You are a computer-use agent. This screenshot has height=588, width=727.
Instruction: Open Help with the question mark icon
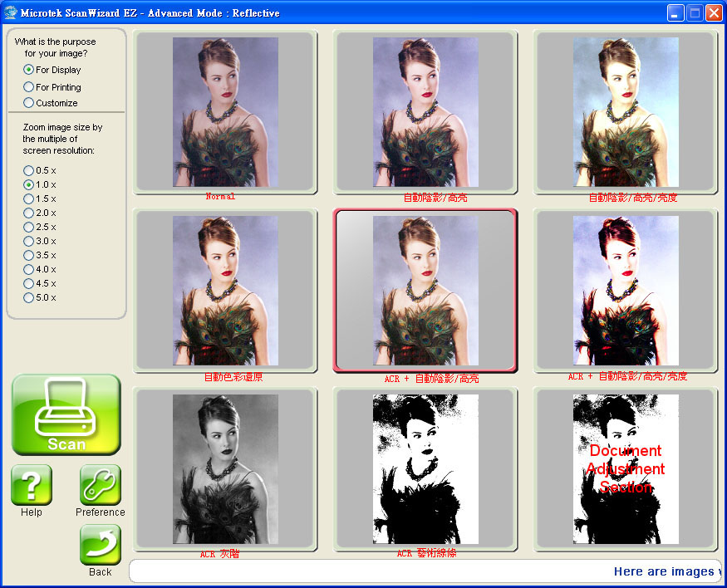pyautogui.click(x=32, y=485)
